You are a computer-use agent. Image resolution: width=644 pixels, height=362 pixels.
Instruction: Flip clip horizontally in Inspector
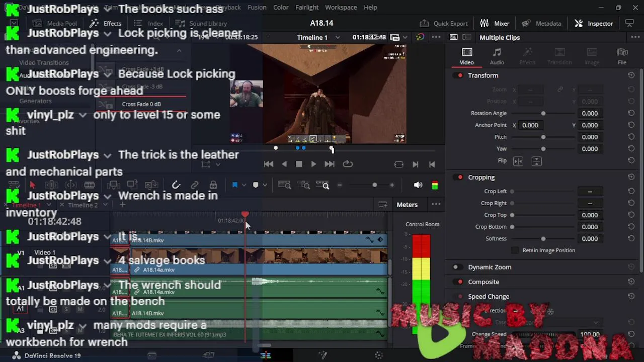[x=518, y=161]
